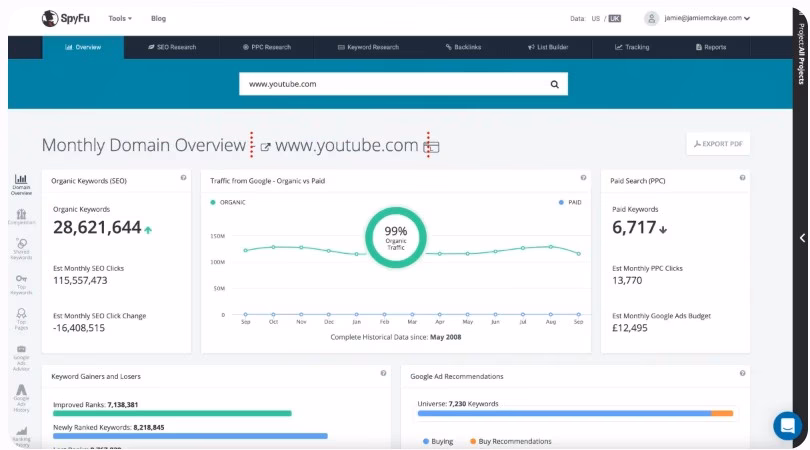This screenshot has width=810, height=450.
Task: Click help icon on Organic Keywords card
Action: pos(183,178)
